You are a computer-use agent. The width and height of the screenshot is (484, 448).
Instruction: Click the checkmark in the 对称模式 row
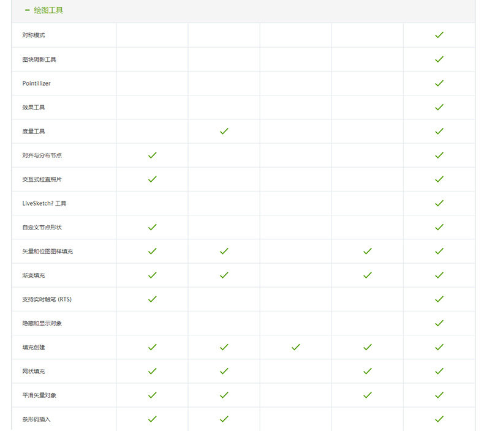[439, 35]
